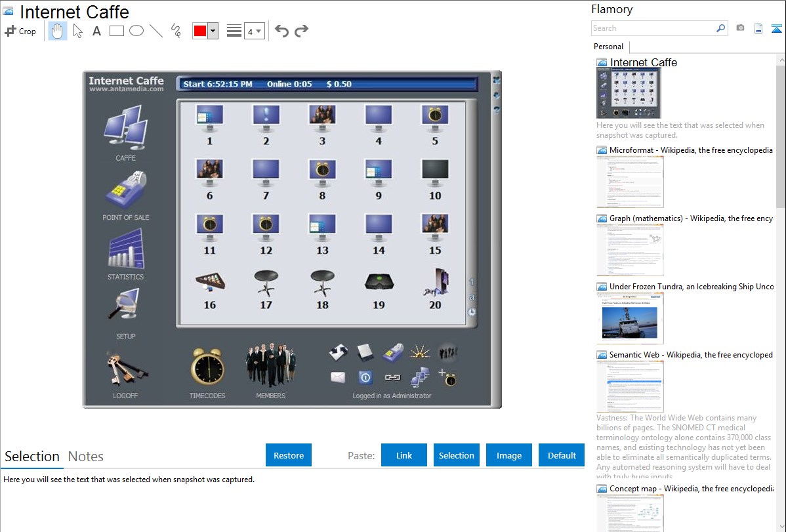Click the line thickness icon

point(234,31)
